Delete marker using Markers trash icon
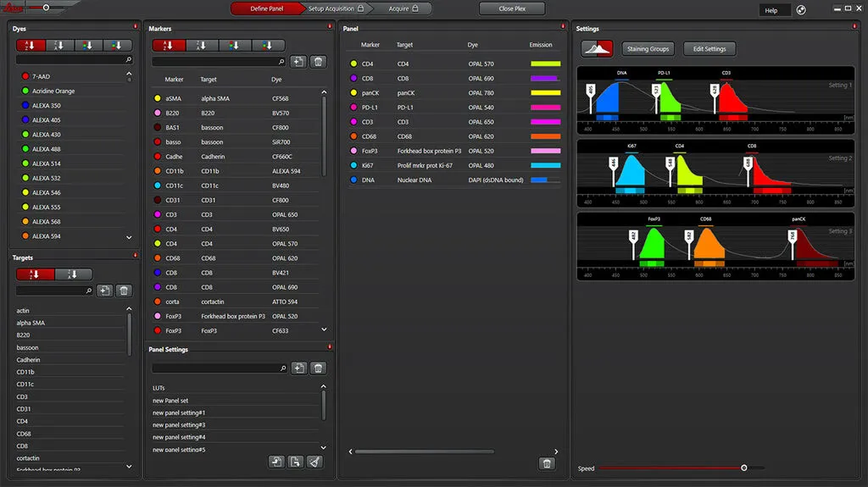Screen dimensions: 868x487 [318, 62]
